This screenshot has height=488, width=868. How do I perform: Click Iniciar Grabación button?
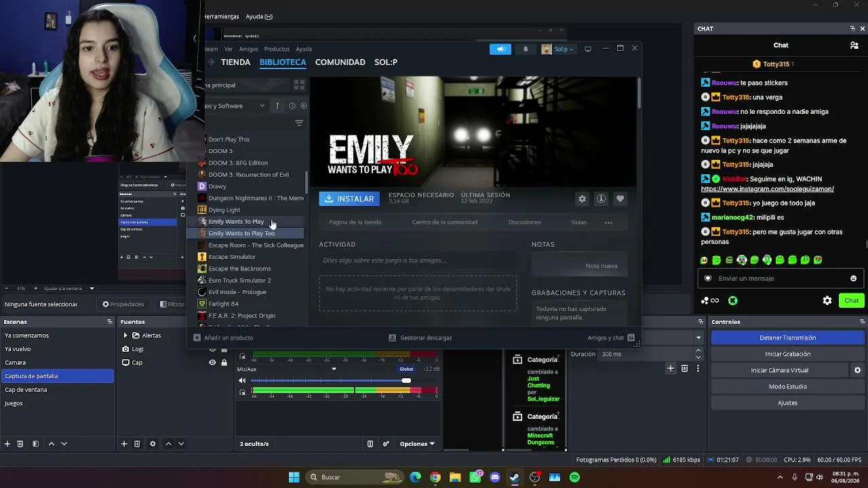(x=787, y=354)
